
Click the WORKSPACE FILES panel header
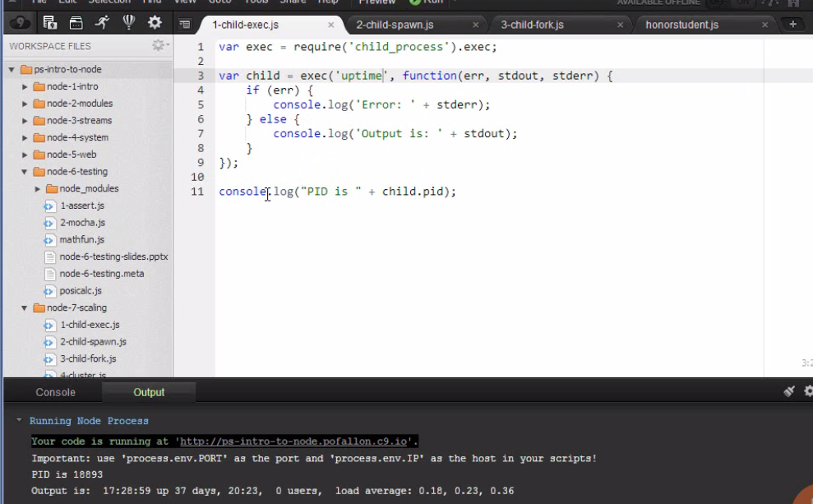[x=50, y=46]
